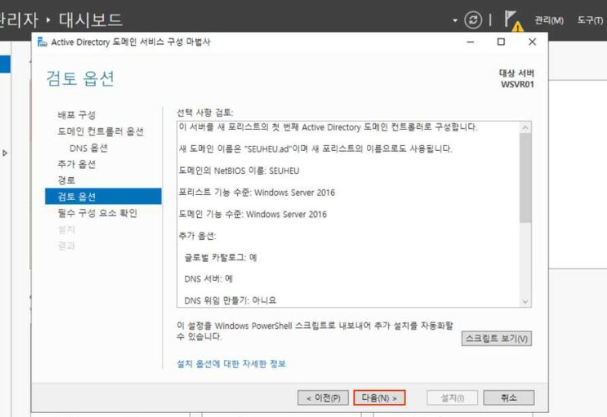Click the 취소 cancel button
The height and width of the screenshot is (417, 607).
click(509, 398)
